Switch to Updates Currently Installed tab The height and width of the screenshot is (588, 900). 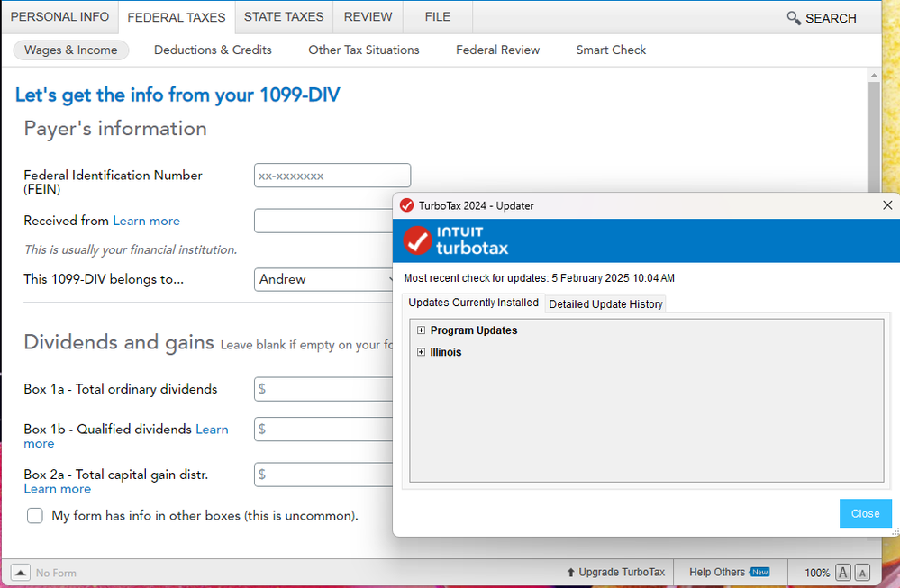pyautogui.click(x=474, y=303)
